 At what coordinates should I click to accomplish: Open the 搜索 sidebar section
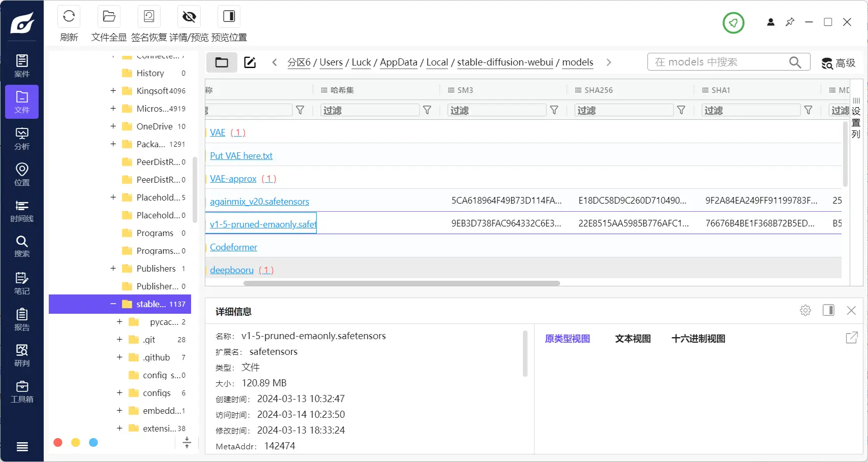22,246
